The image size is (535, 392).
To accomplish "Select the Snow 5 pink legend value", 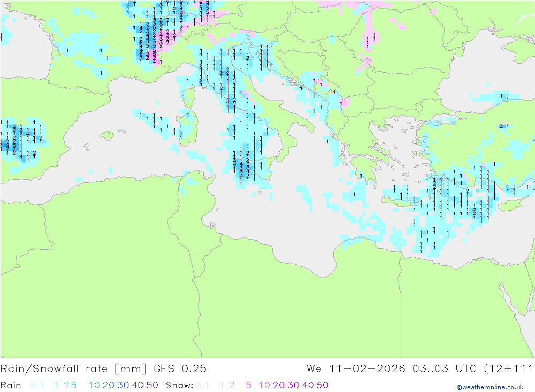I will coord(249,385).
